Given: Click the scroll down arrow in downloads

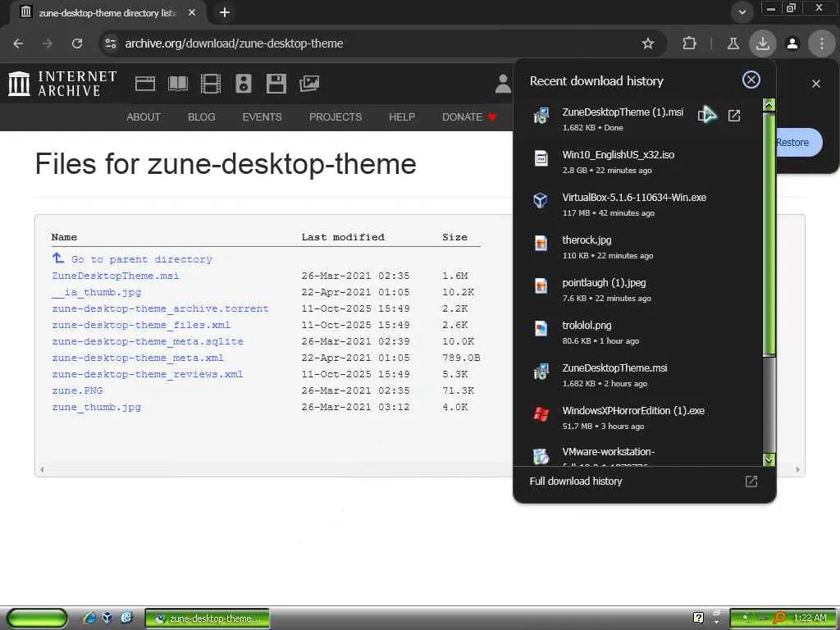Looking at the screenshot, I should 769,459.
